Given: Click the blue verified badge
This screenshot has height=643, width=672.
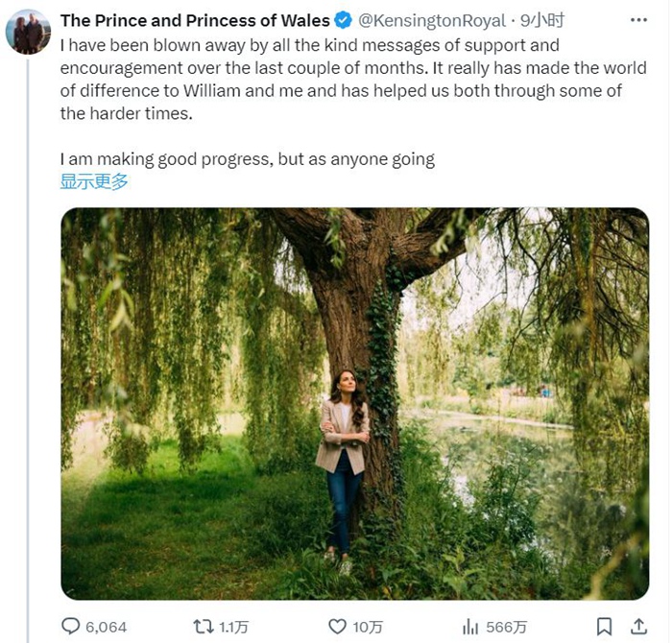Looking at the screenshot, I should 344,20.
